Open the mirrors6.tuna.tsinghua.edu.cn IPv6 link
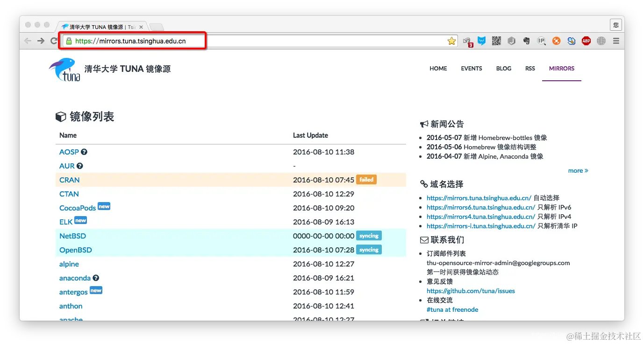 point(481,207)
